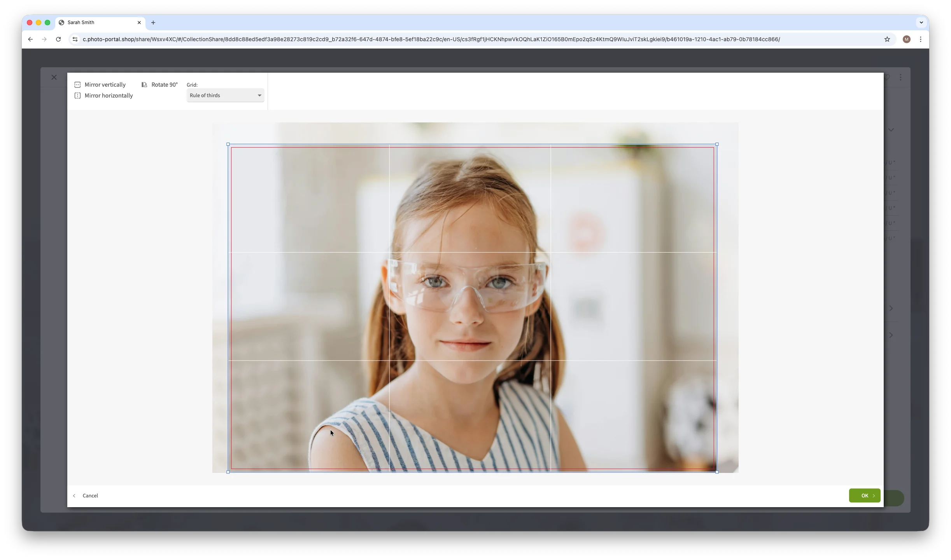Open the Rule of thirds grid dropdown

tap(225, 96)
